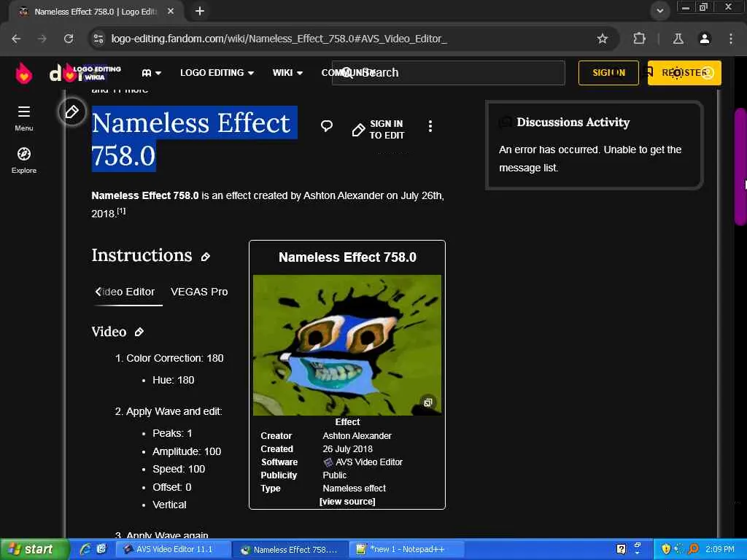This screenshot has width=747, height=560.
Task: Open the reference [1] footnote link
Action: (x=122, y=211)
